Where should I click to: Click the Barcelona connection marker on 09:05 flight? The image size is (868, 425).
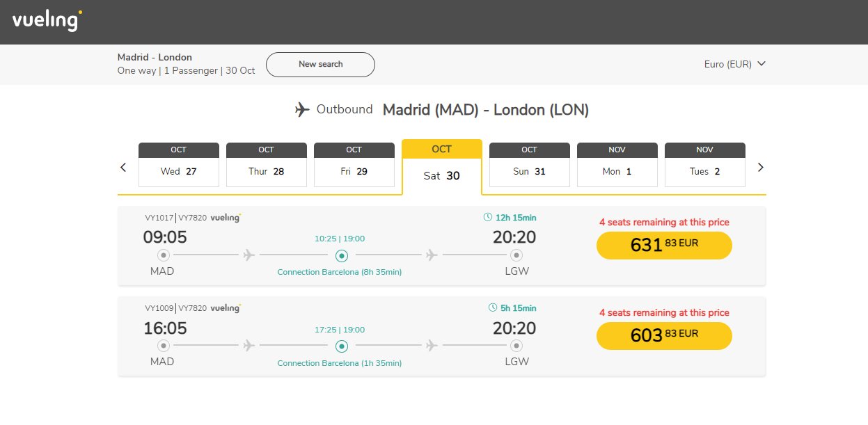(341, 255)
